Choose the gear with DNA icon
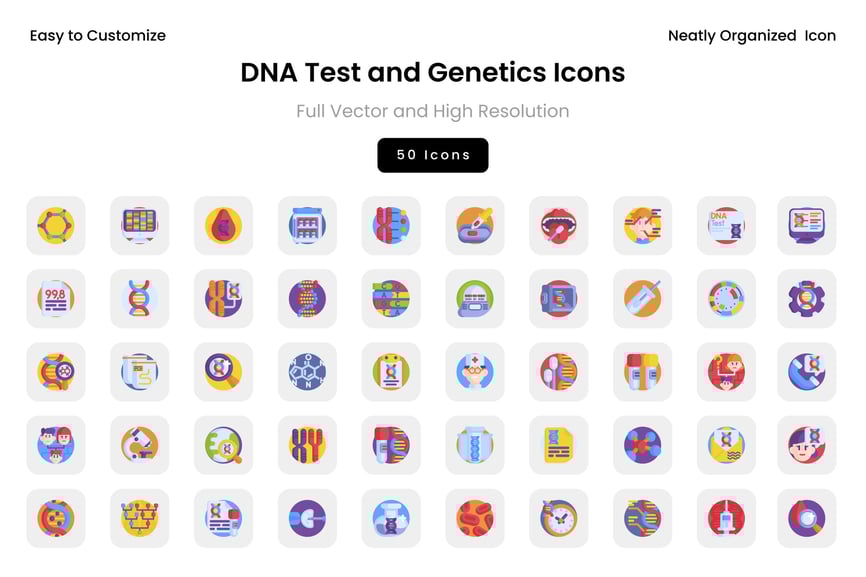This screenshot has width=866, height=577. tap(806, 298)
